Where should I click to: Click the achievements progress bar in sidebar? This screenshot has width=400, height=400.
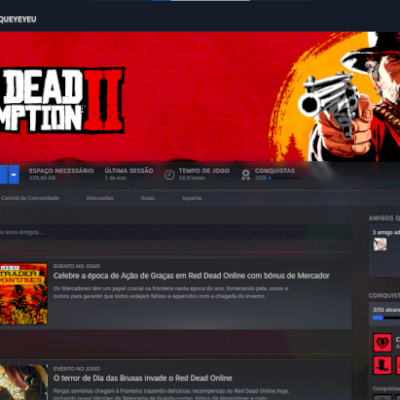tap(386, 318)
